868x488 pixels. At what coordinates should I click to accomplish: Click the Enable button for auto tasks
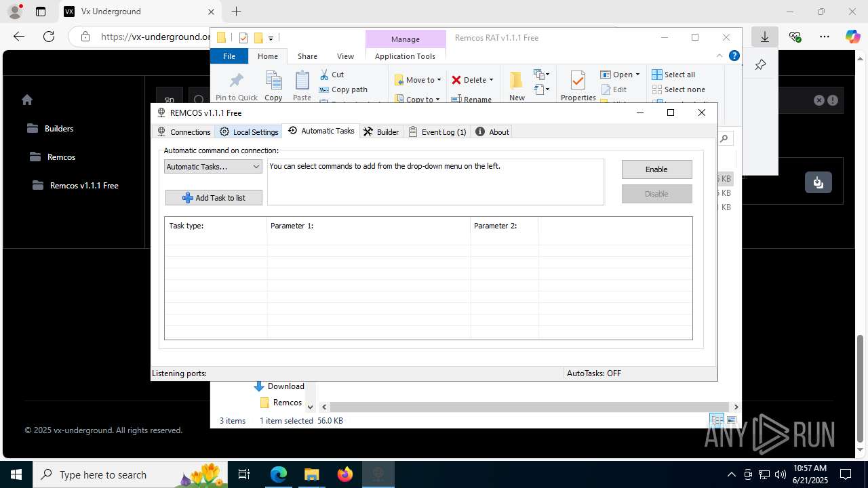[x=656, y=169]
